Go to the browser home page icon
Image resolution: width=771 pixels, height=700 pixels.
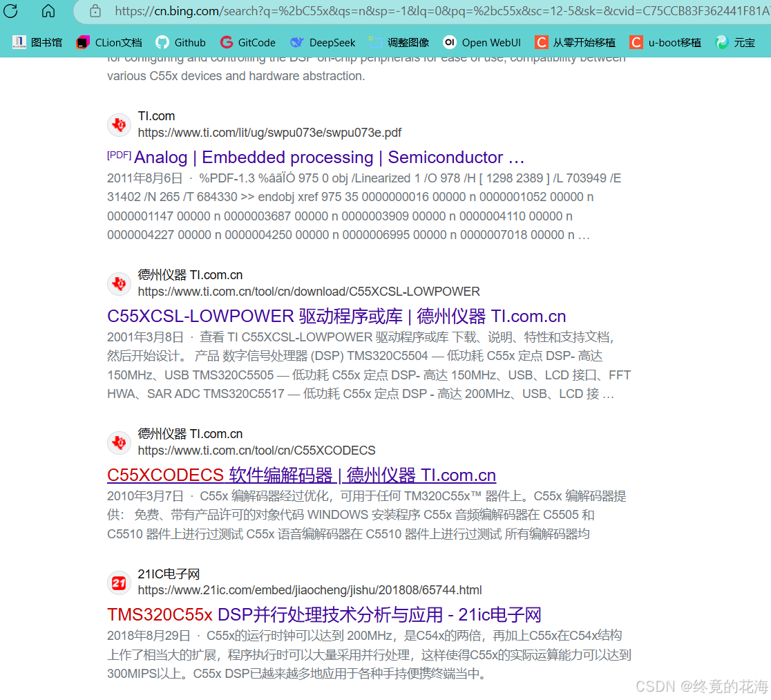point(48,11)
